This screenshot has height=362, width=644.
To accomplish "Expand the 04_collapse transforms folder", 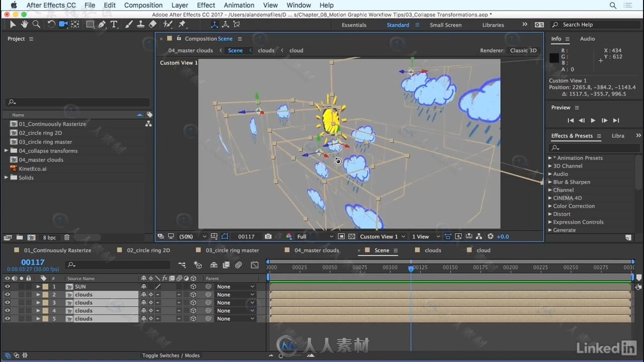I will [x=6, y=151].
